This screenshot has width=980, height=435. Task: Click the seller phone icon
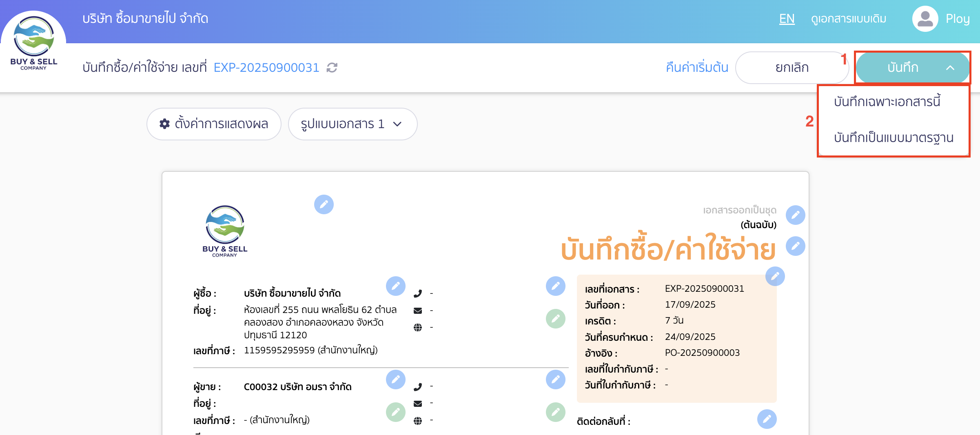click(418, 386)
